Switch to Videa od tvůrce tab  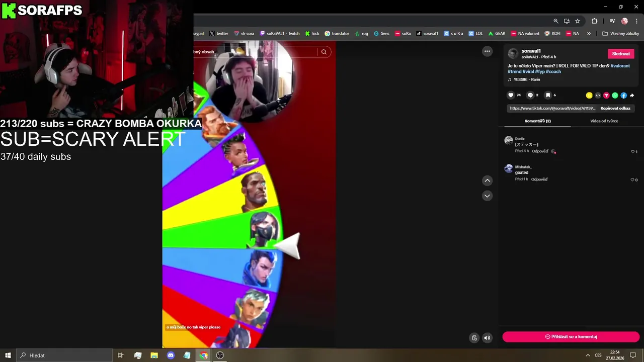coord(604,121)
